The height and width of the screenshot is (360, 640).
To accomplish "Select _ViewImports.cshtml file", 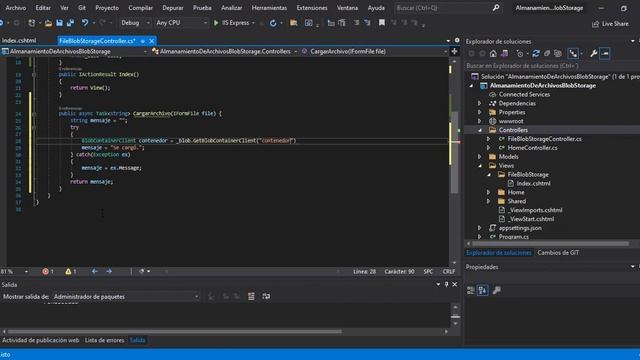I will (535, 210).
